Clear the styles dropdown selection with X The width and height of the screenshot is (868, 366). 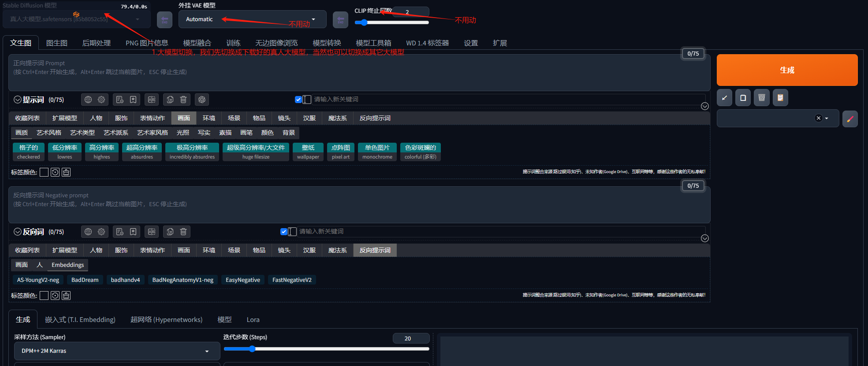tap(819, 118)
